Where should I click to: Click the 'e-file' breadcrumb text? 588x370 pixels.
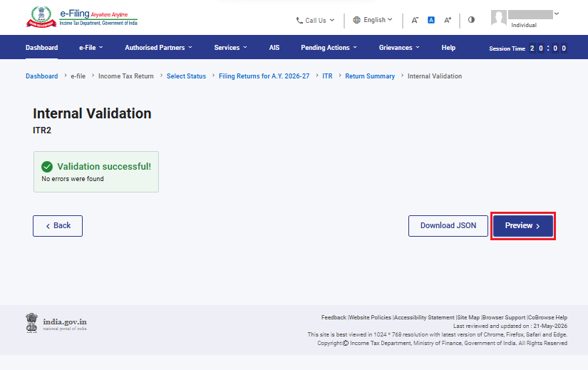pyautogui.click(x=78, y=76)
